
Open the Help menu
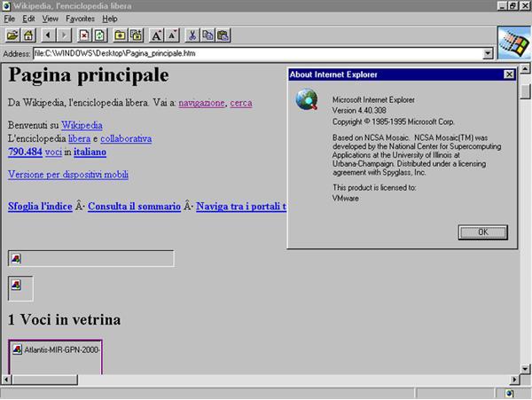pos(110,19)
